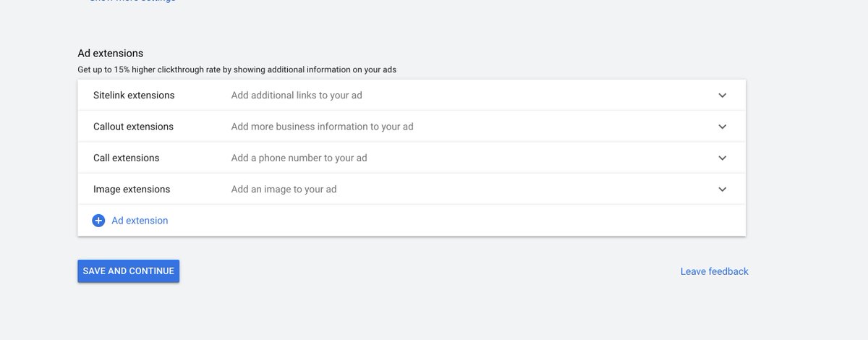This screenshot has width=868, height=340.
Task: Select the Callout extensions row label
Action: [x=133, y=127]
